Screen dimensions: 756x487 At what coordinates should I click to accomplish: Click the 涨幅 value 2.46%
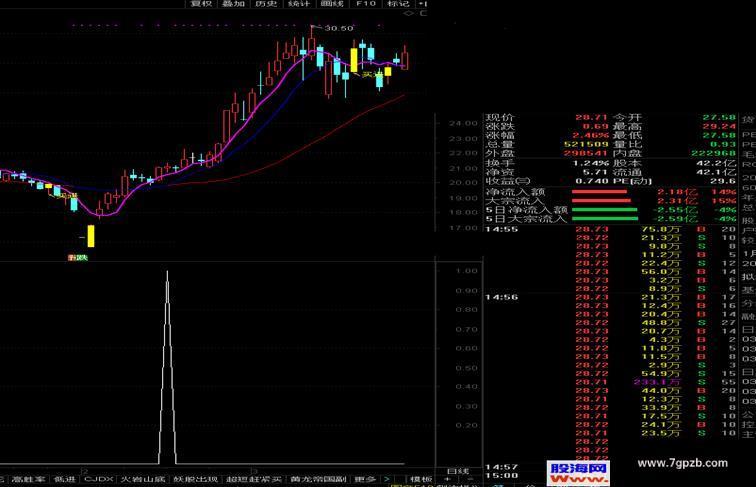(591, 135)
